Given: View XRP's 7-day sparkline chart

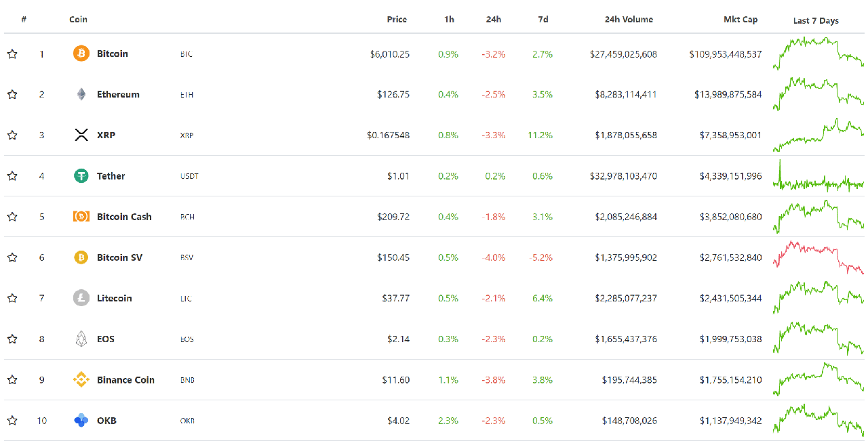Looking at the screenshot, I should (x=818, y=134).
